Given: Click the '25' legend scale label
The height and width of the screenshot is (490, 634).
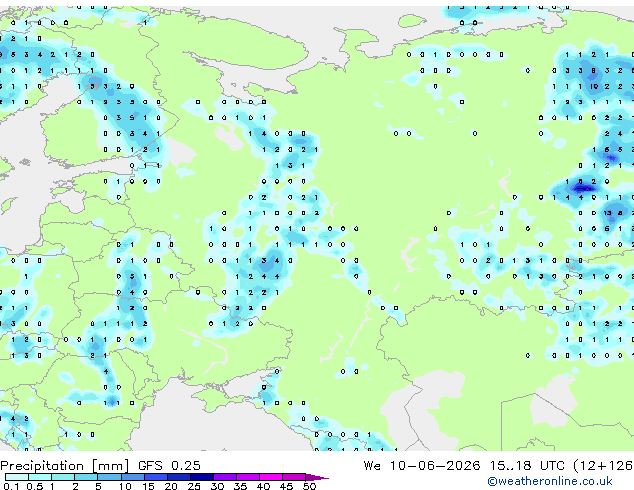Looking at the screenshot, I should pos(194,486).
